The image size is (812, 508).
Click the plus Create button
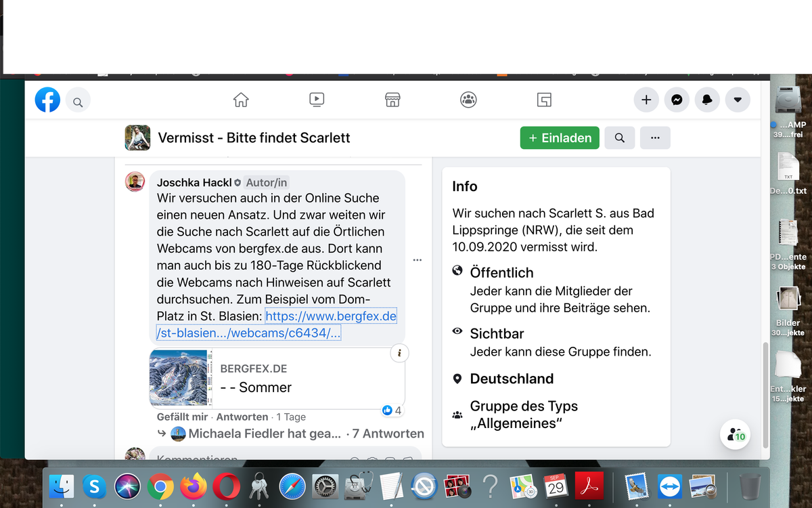pos(646,100)
